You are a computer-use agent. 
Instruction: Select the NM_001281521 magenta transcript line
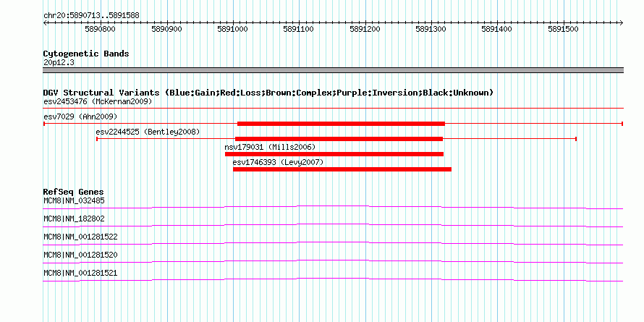click(333, 280)
